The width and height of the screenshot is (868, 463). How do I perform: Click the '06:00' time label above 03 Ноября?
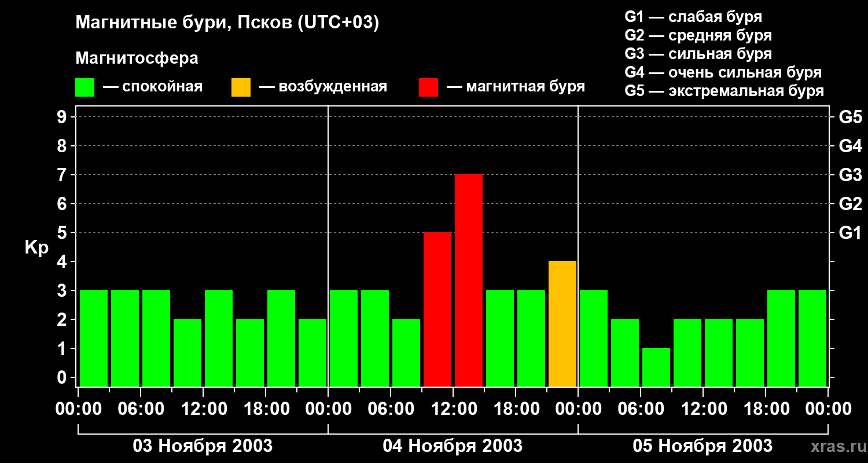pos(141,409)
